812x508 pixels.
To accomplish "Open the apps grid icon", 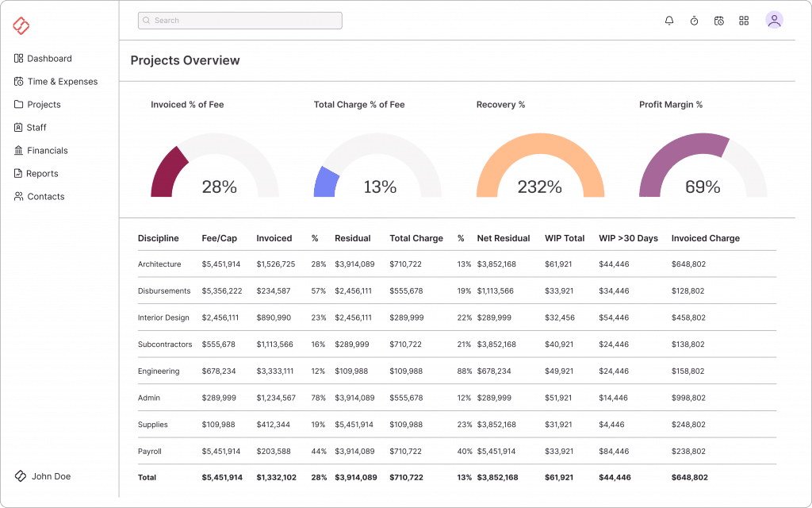I will coord(744,21).
